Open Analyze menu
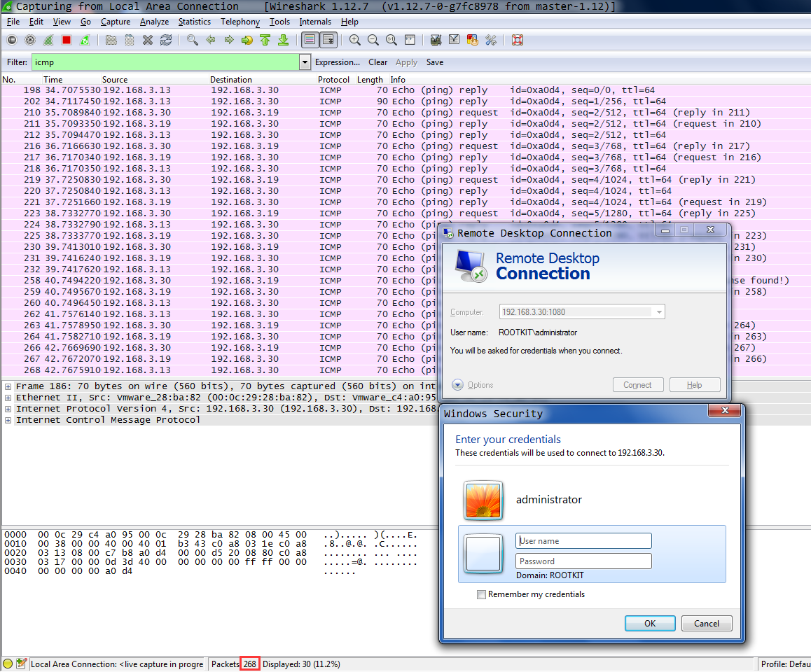Viewport: 811px width, 672px height. 154,22
